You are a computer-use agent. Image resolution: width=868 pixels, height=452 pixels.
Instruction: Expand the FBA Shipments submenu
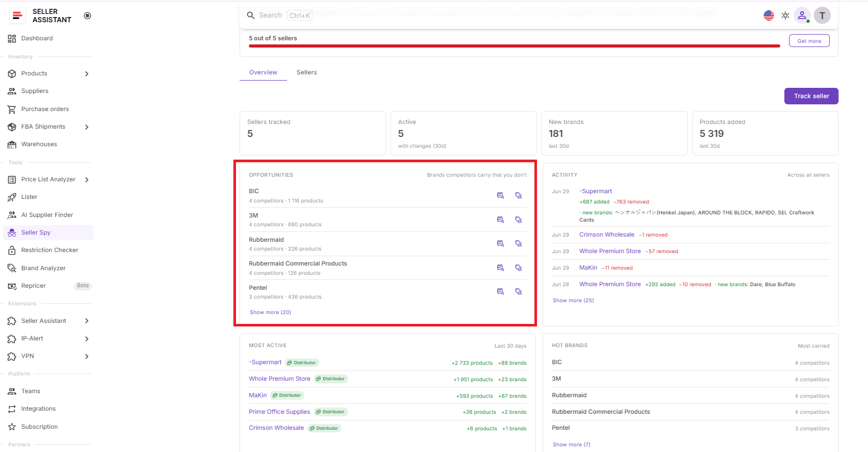87,127
